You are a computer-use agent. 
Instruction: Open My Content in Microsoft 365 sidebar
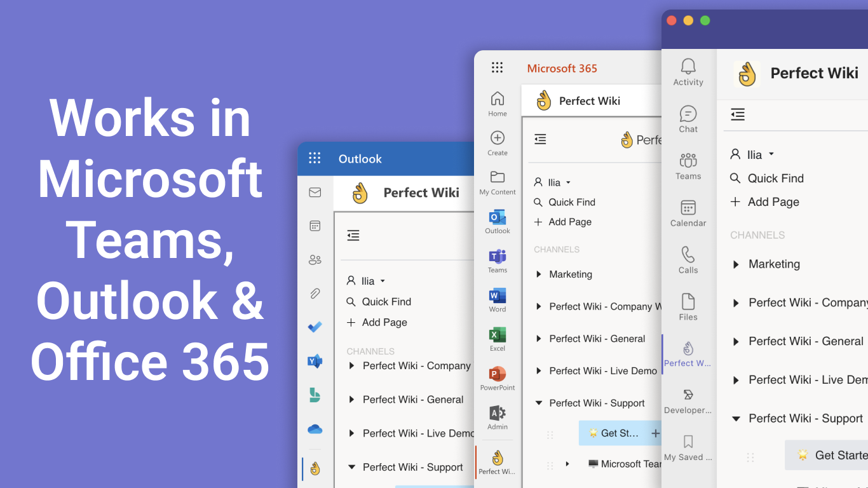(498, 182)
